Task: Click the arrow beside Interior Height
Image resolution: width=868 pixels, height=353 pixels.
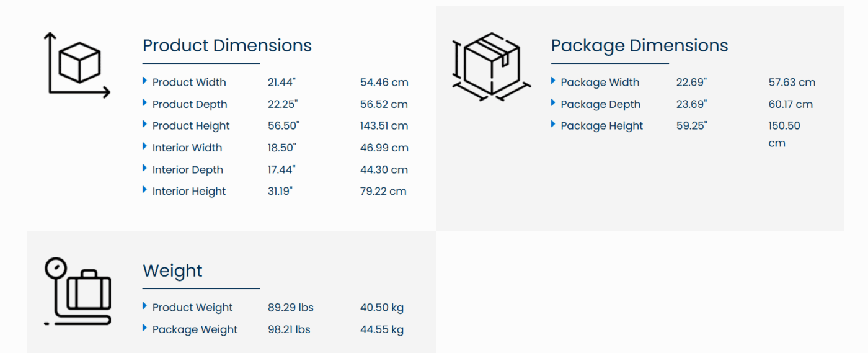Action: pos(144,190)
